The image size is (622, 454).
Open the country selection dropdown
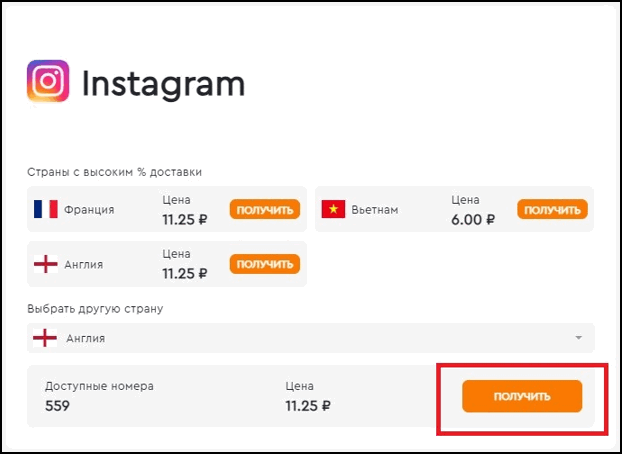(x=311, y=338)
